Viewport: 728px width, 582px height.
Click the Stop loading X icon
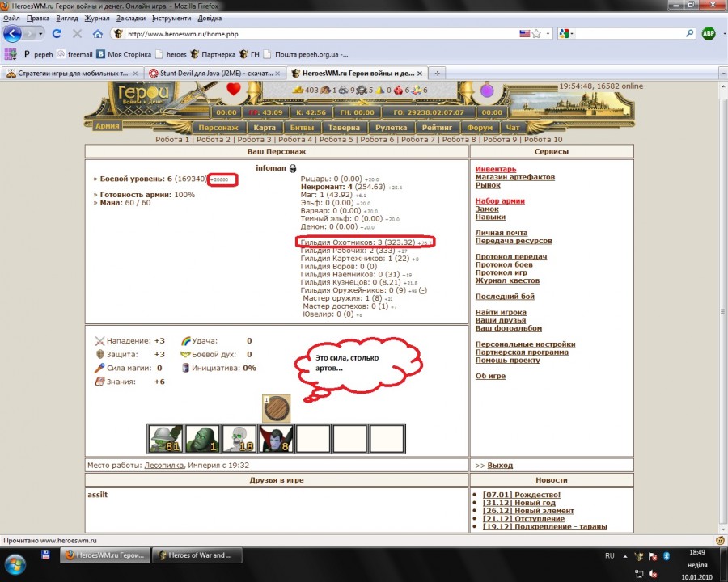click(x=77, y=33)
